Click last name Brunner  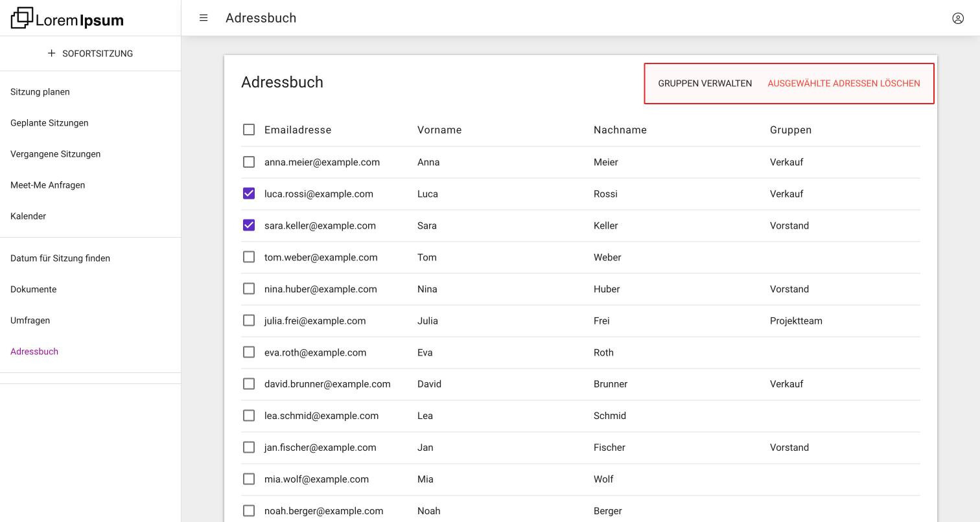(611, 384)
